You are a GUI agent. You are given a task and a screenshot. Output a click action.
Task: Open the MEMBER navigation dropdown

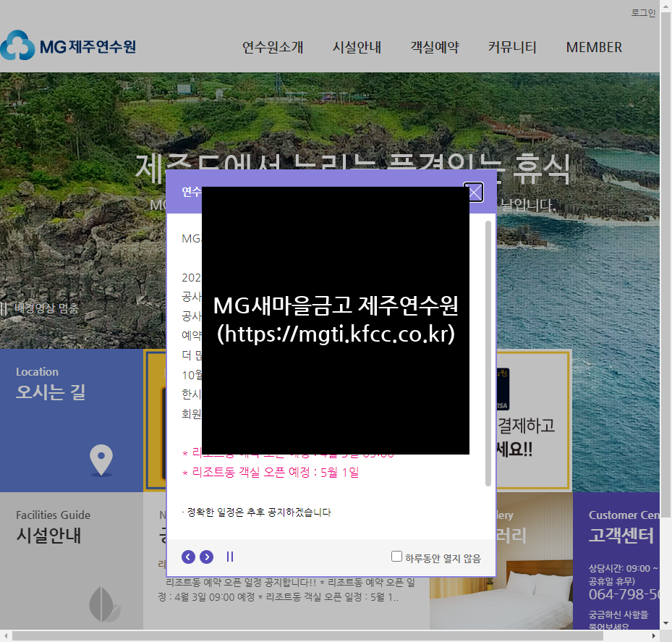(593, 47)
